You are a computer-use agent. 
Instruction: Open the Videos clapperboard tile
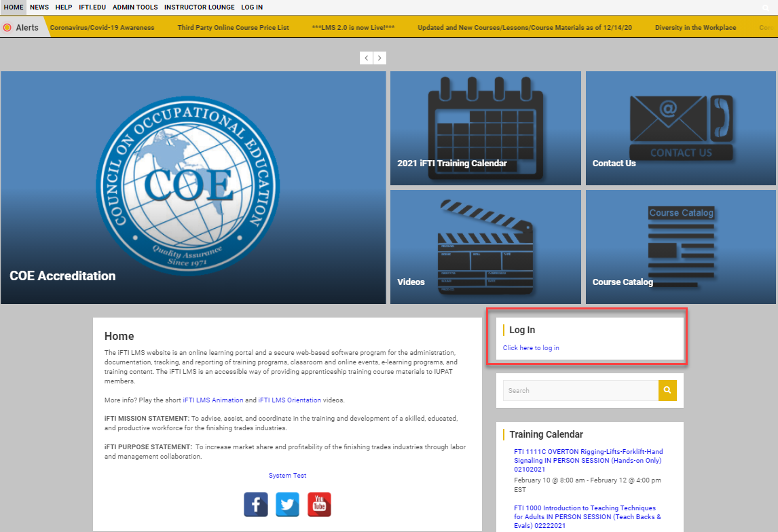[485, 247]
